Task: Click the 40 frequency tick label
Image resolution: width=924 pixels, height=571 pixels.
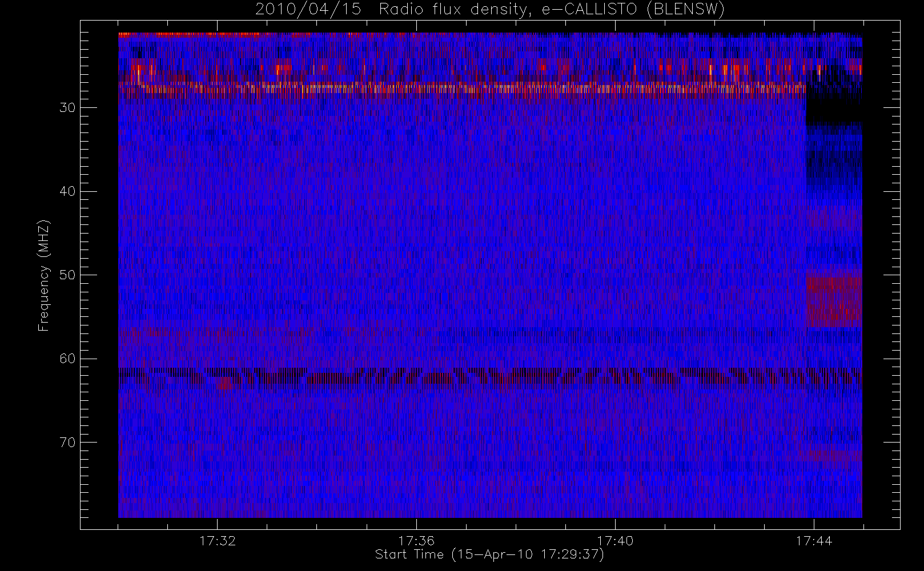Action: click(x=67, y=191)
